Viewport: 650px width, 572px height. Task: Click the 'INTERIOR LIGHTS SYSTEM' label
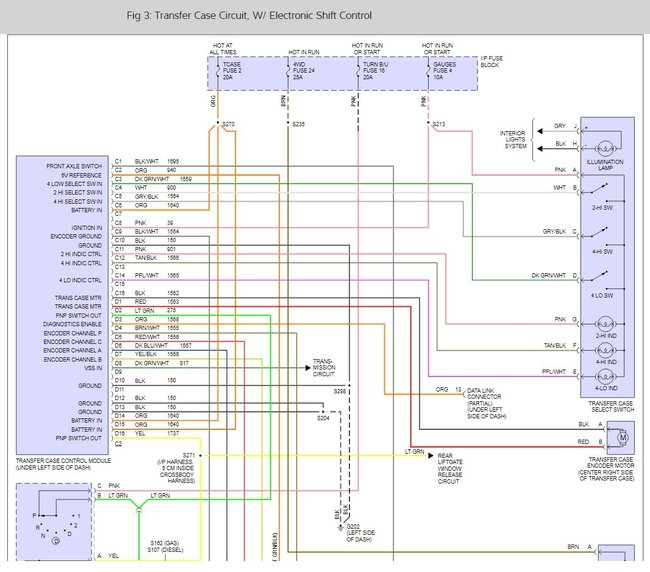[x=513, y=140]
